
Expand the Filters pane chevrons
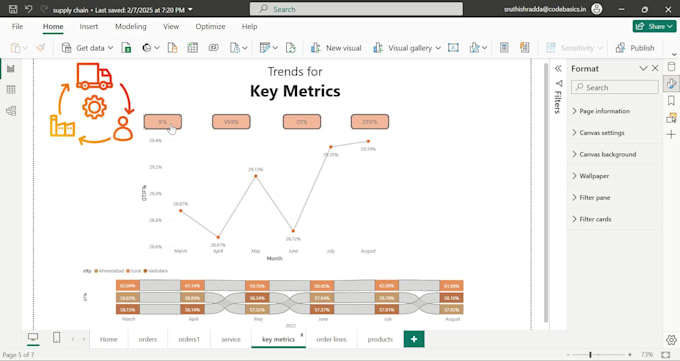tap(558, 69)
